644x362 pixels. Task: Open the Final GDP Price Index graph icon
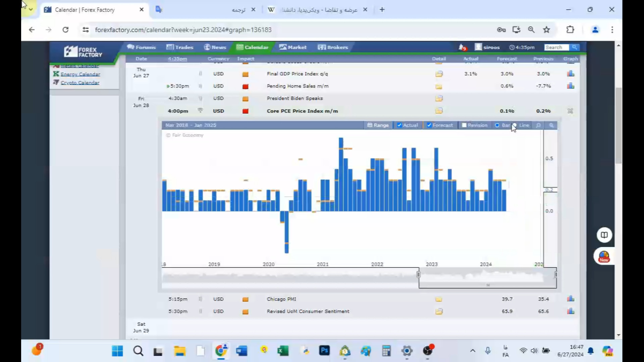click(x=571, y=73)
